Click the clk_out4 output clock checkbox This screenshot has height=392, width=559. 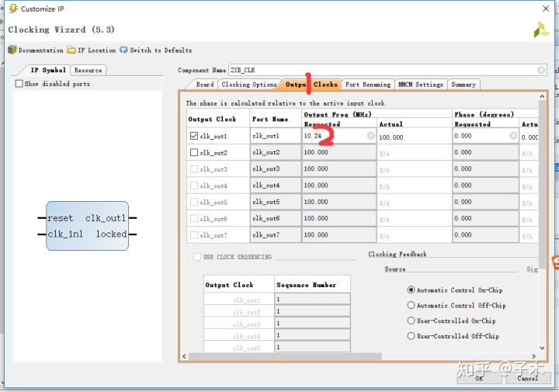194,186
